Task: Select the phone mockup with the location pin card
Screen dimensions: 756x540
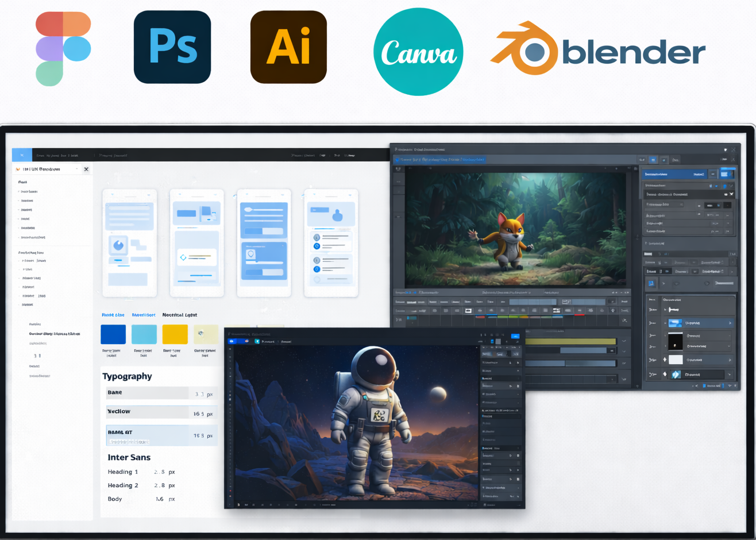Action: coord(264,243)
